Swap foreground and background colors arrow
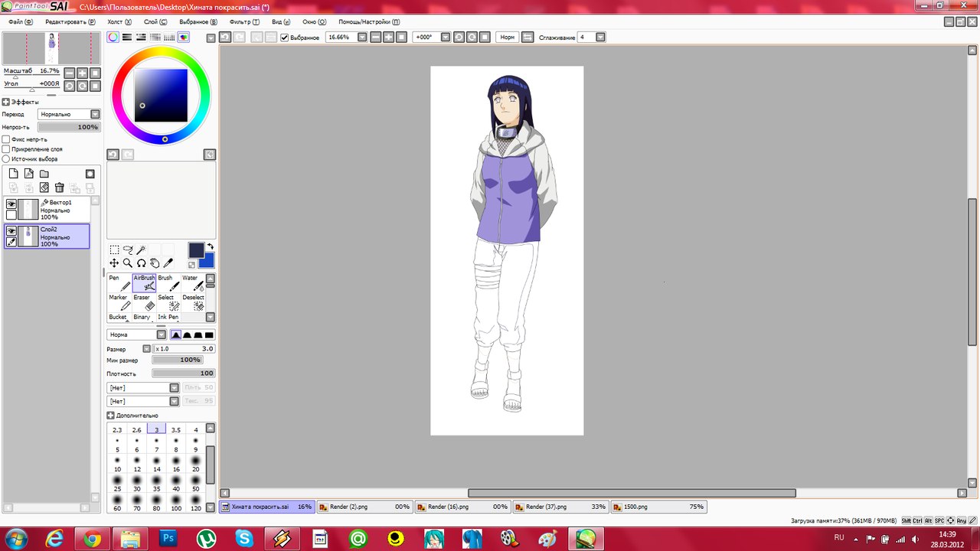 tap(210, 246)
